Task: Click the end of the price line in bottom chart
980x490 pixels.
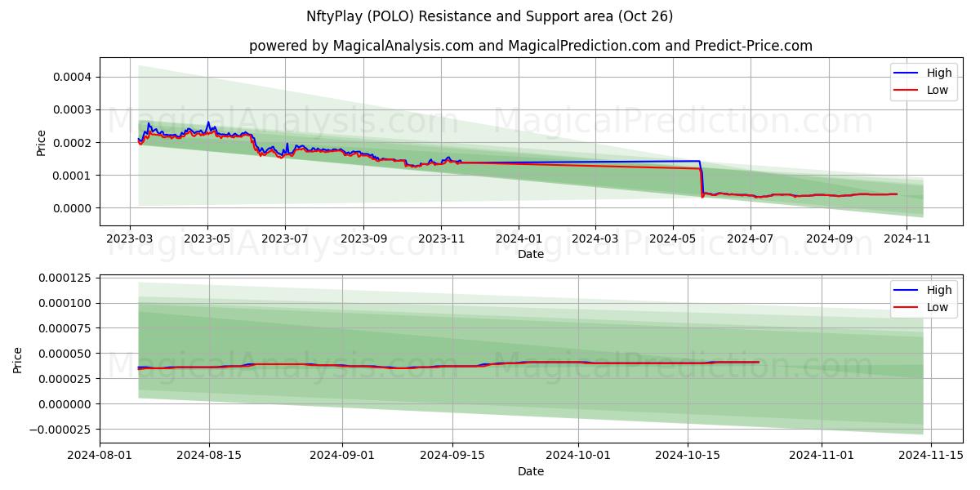Action: (759, 362)
